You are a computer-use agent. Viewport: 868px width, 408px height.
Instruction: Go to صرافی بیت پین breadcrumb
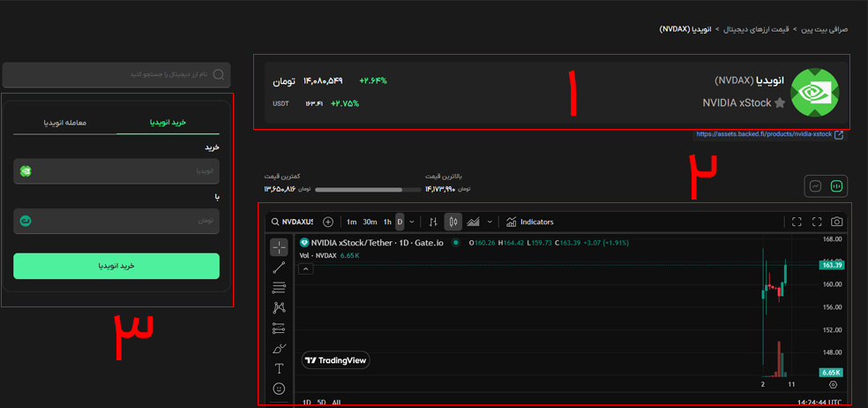click(825, 28)
